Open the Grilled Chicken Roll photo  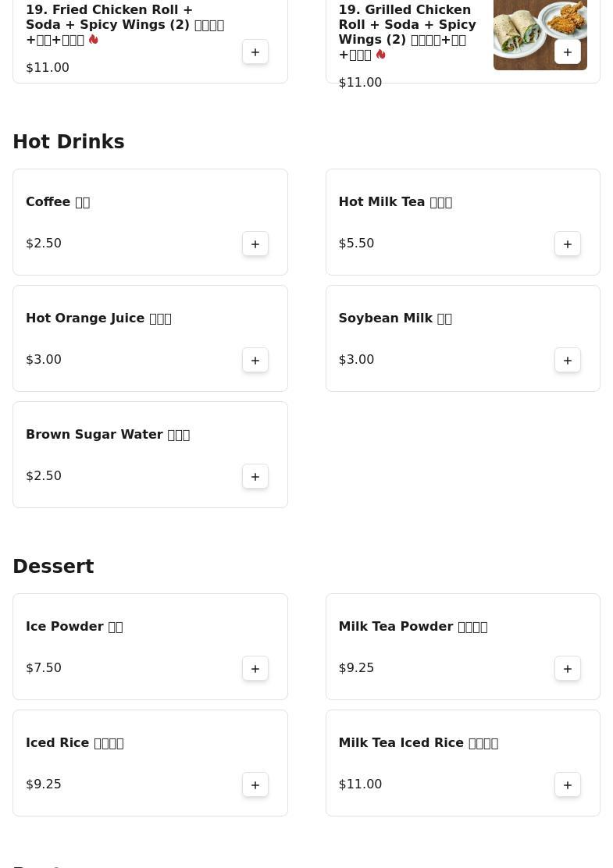(523, 31)
